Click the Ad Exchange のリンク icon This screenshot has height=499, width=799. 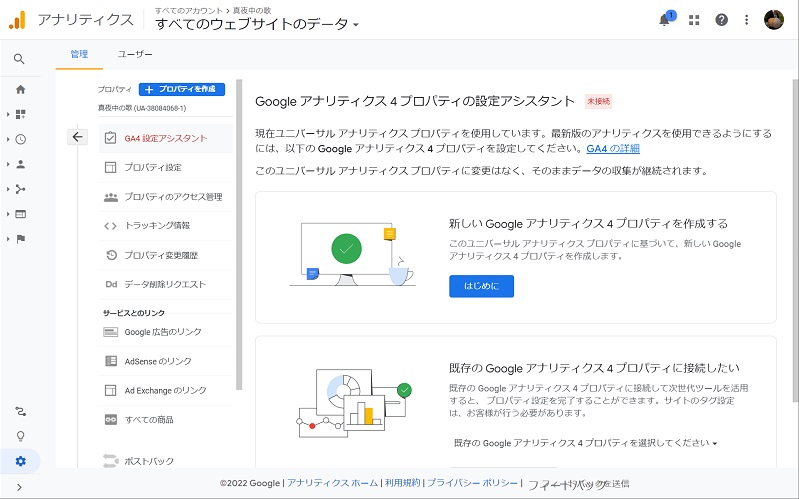point(111,390)
